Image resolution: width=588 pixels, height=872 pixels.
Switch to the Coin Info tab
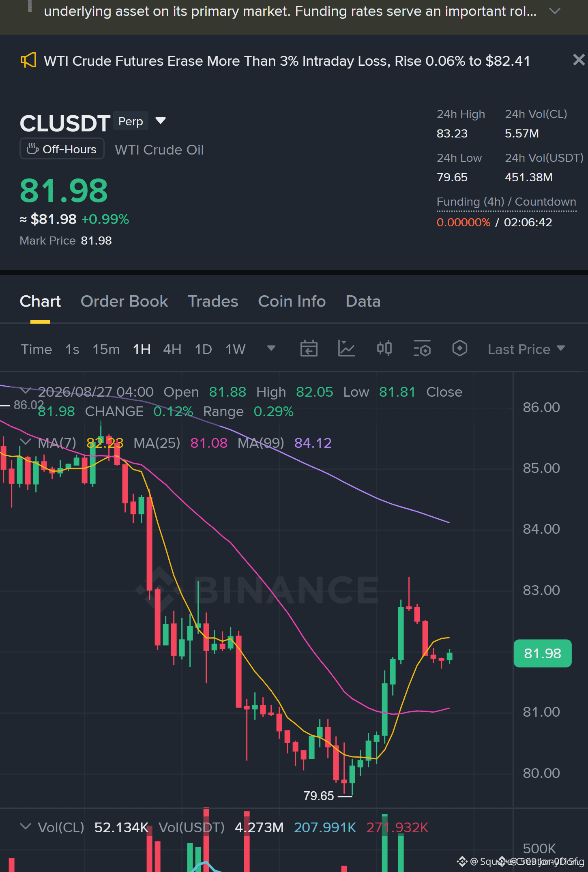[292, 301]
